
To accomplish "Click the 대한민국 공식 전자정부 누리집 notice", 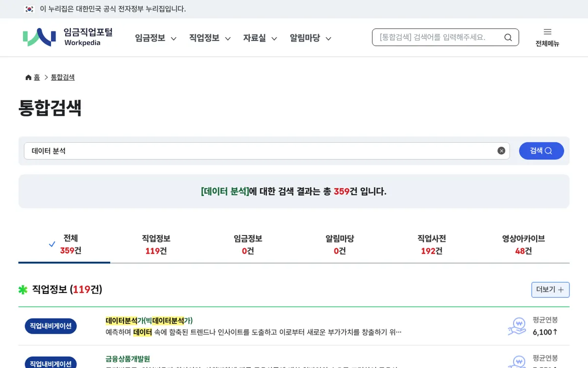I will tap(113, 9).
